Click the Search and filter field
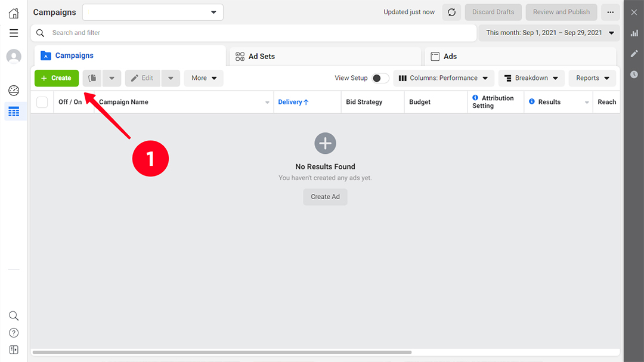The image size is (644, 362). point(254,33)
